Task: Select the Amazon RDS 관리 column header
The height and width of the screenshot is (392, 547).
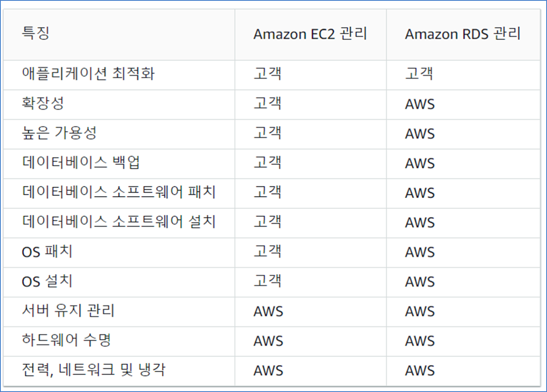Action: (463, 34)
